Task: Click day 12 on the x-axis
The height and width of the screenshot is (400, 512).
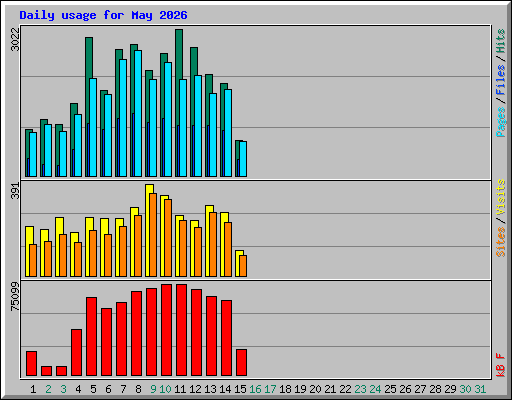Action: click(x=195, y=389)
